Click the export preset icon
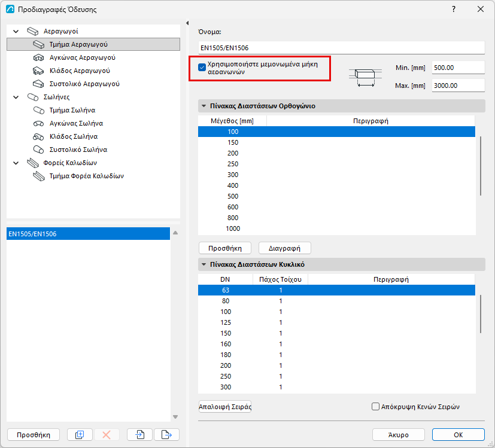Viewport: 495px width, 448px height. (x=166, y=435)
